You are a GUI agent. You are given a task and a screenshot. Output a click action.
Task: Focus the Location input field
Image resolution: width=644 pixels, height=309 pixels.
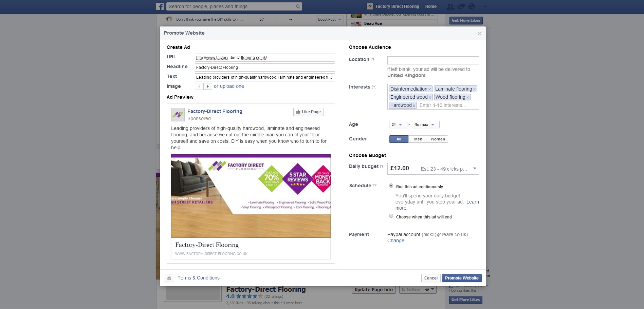point(433,60)
